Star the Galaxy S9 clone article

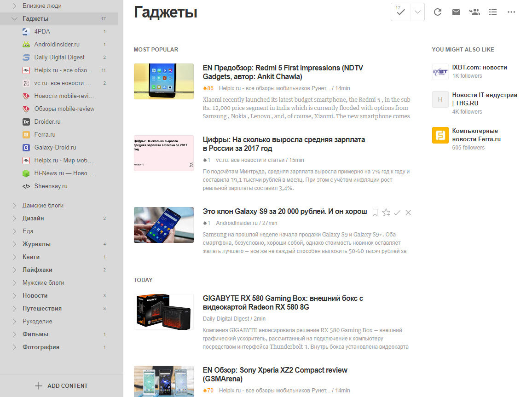point(386,213)
